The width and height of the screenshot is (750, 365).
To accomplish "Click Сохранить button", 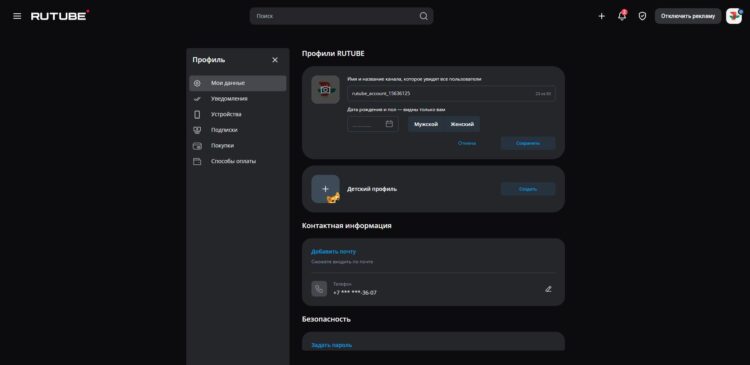I will [528, 143].
